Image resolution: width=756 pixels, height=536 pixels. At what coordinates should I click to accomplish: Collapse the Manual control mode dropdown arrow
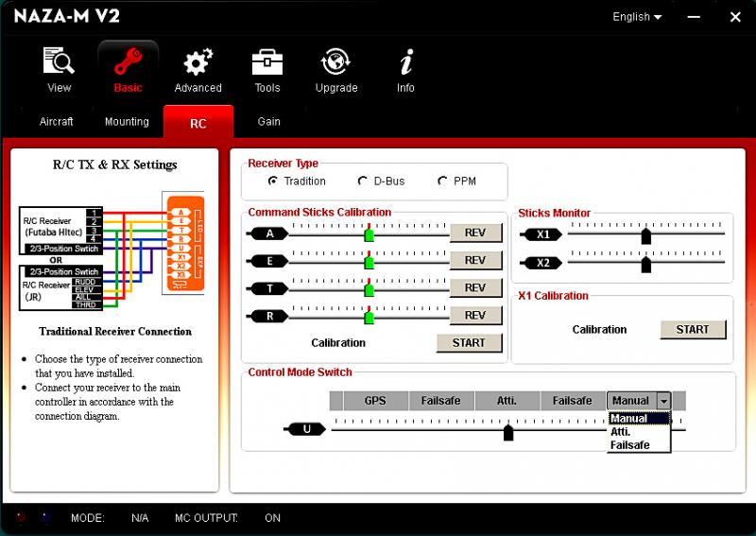pos(663,401)
